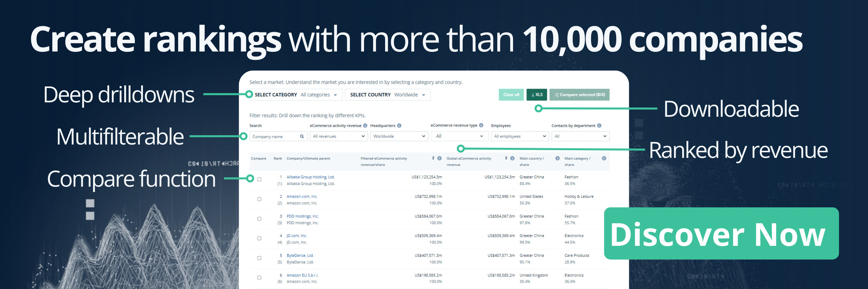Screen dimensions: 868x289
Task: Click Care Products category cell
Action: (x=577, y=256)
